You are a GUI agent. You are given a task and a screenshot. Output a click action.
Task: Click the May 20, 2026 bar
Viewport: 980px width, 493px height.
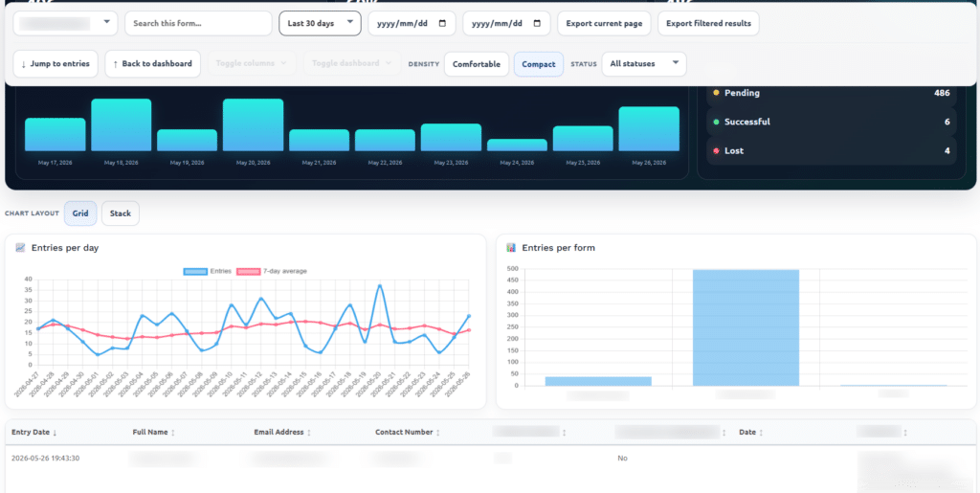(253, 125)
